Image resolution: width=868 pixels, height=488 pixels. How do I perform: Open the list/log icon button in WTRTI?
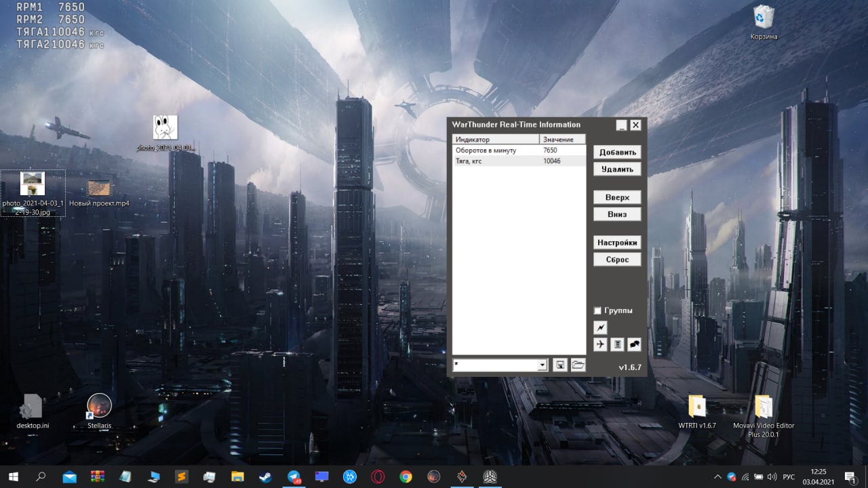tap(617, 344)
